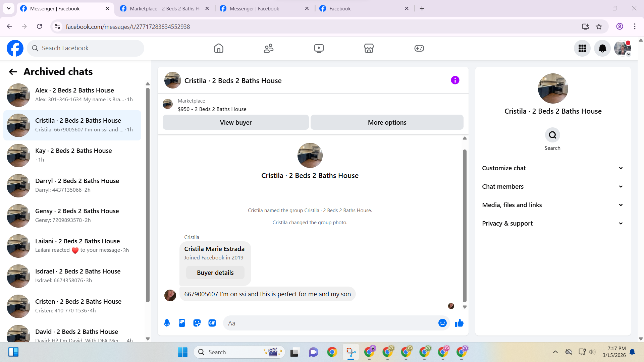Open the Facebook home feed icon
Viewport: 644px width, 362px height.
pyautogui.click(x=218, y=48)
